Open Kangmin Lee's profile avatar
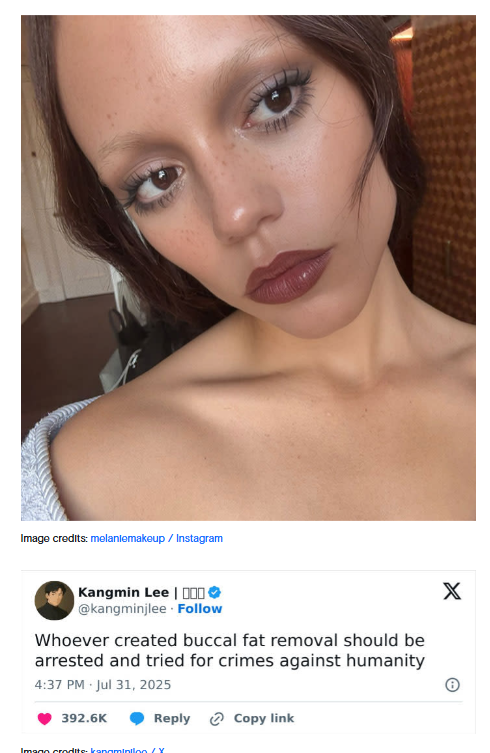 54,600
